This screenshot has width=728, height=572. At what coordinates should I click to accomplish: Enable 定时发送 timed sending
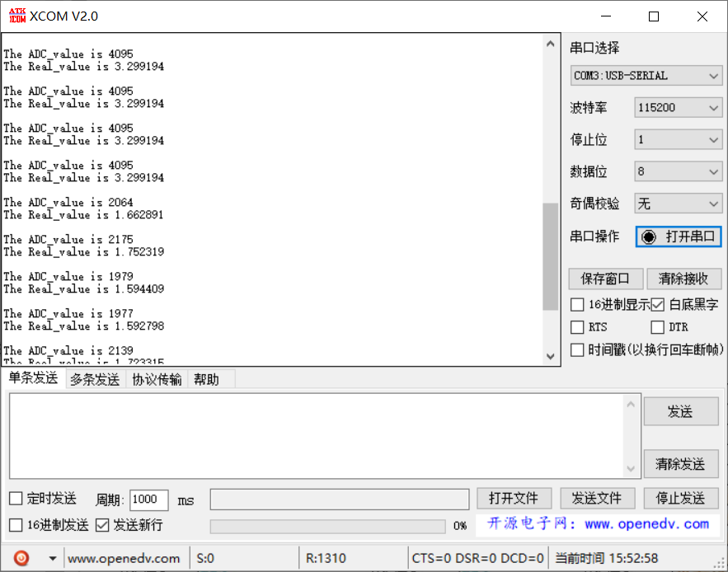14,498
